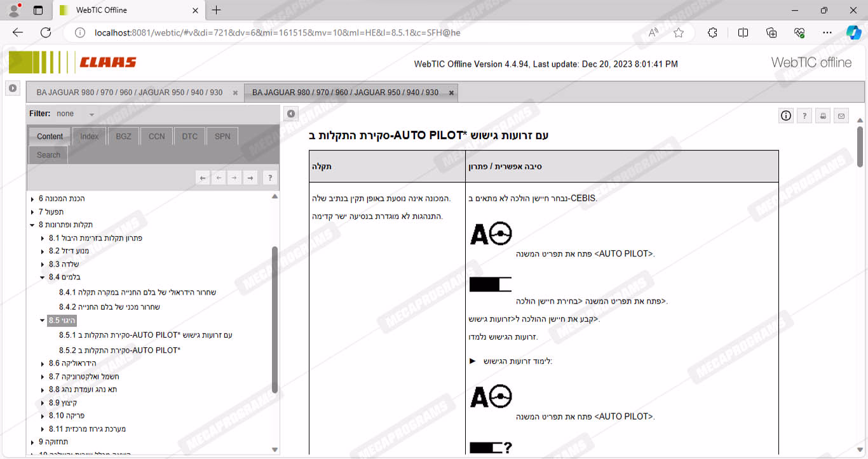
Task: Switch to the DTC tab
Action: pyautogui.click(x=189, y=136)
